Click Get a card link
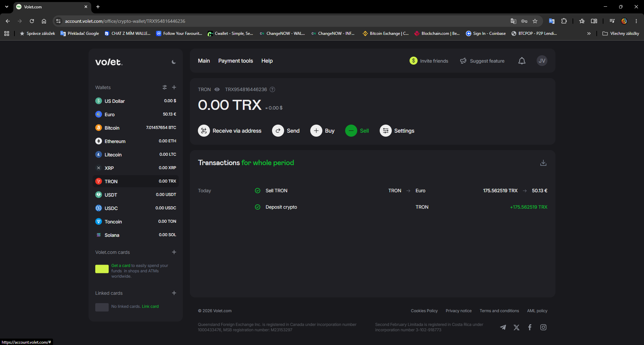Image resolution: width=644 pixels, height=345 pixels. pyautogui.click(x=121, y=266)
